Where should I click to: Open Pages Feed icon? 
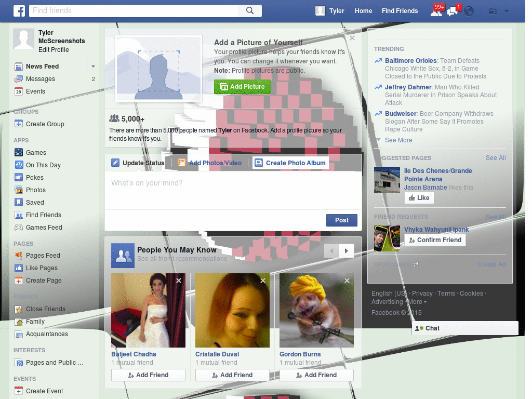tap(19, 255)
